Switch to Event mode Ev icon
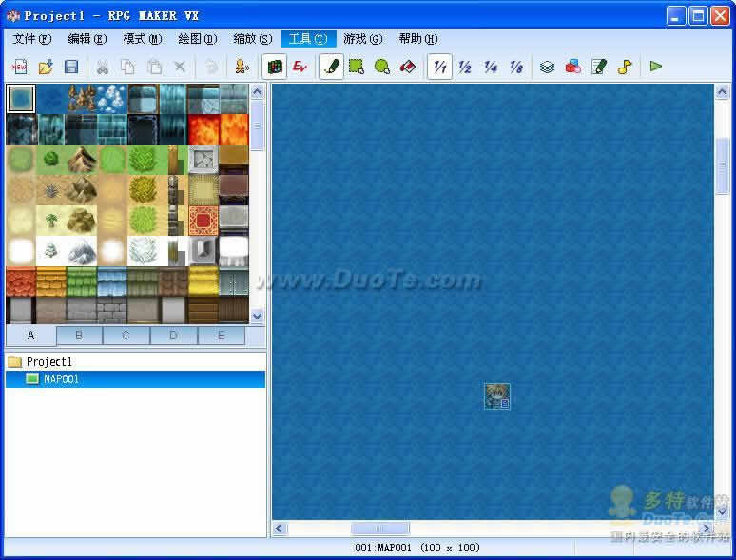 (300, 67)
